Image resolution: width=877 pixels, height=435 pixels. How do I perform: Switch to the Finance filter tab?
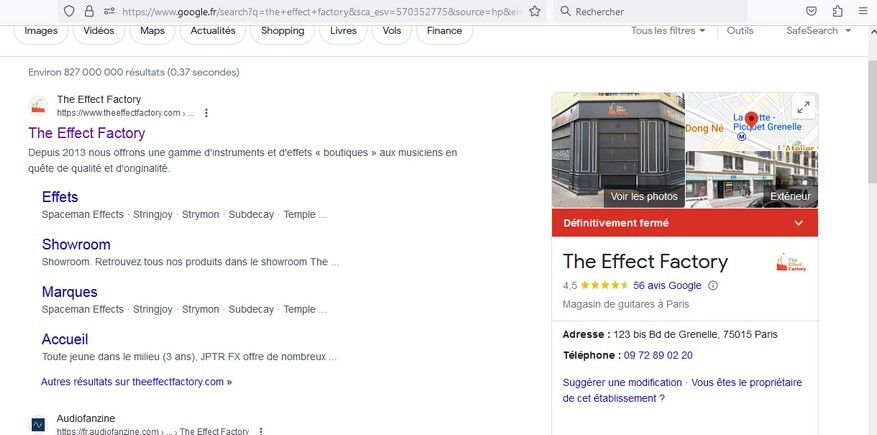[444, 31]
